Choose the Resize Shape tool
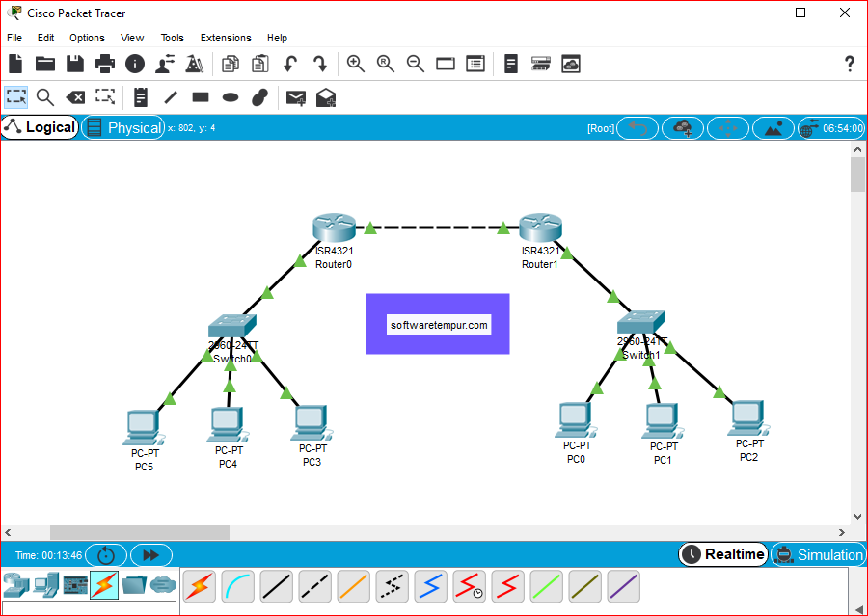868x616 pixels. click(x=104, y=96)
